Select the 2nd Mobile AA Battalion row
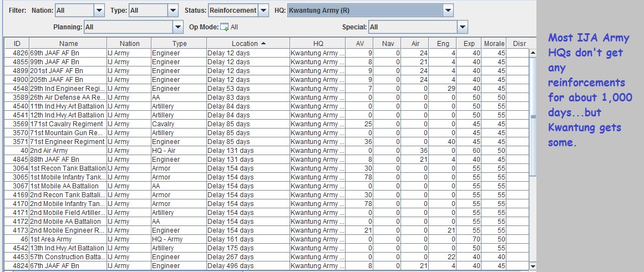 point(266,222)
